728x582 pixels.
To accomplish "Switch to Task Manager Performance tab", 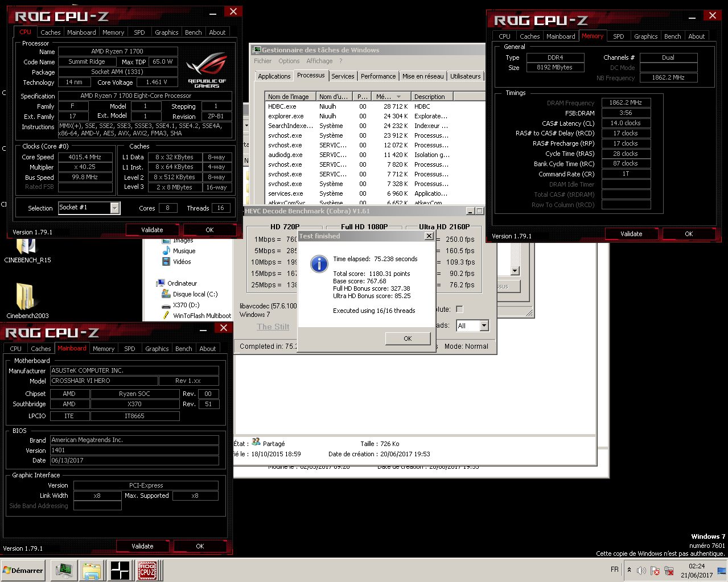I will click(379, 76).
